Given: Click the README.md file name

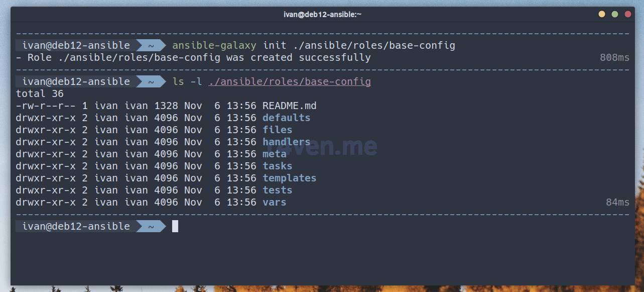Looking at the screenshot, I should [290, 106].
